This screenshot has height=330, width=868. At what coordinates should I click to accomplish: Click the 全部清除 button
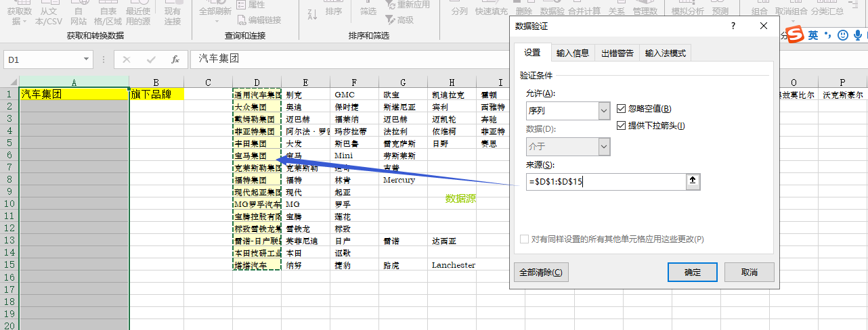[540, 273]
